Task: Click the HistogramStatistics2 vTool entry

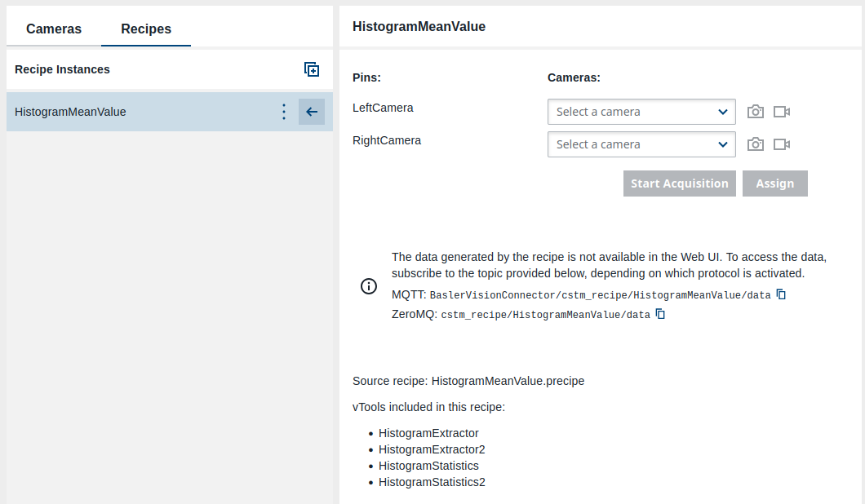Action: [x=432, y=482]
